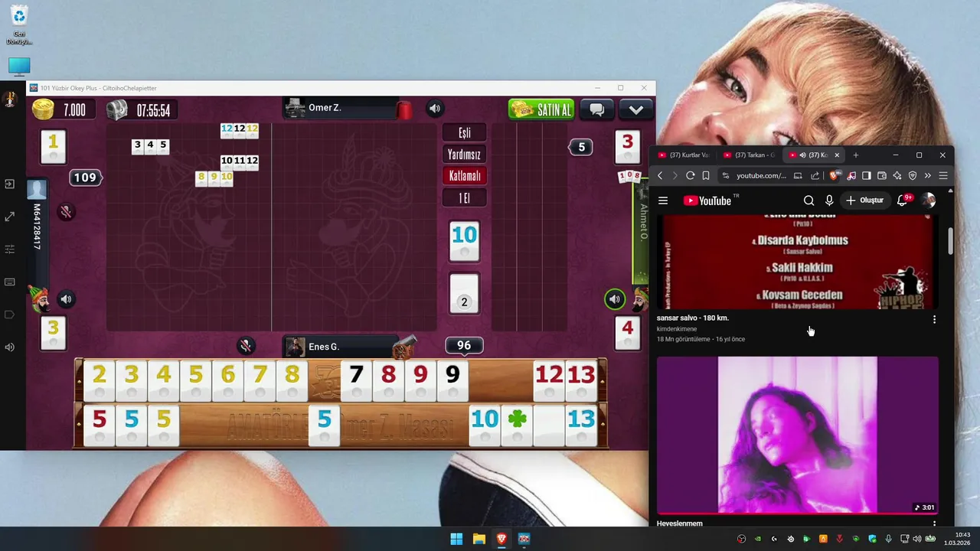Viewport: 980px width, 551px height.
Task: Open site settings icon in address bar
Action: point(726,176)
